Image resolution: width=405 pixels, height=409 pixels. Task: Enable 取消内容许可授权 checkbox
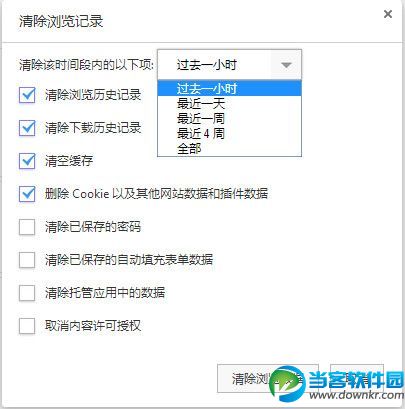(x=27, y=326)
